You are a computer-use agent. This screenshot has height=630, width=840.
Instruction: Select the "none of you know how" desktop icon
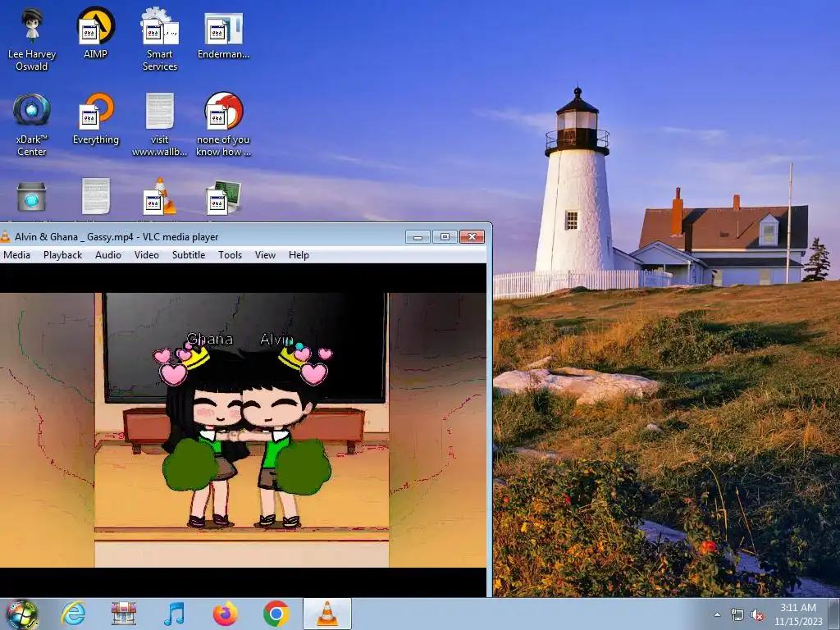(223, 125)
